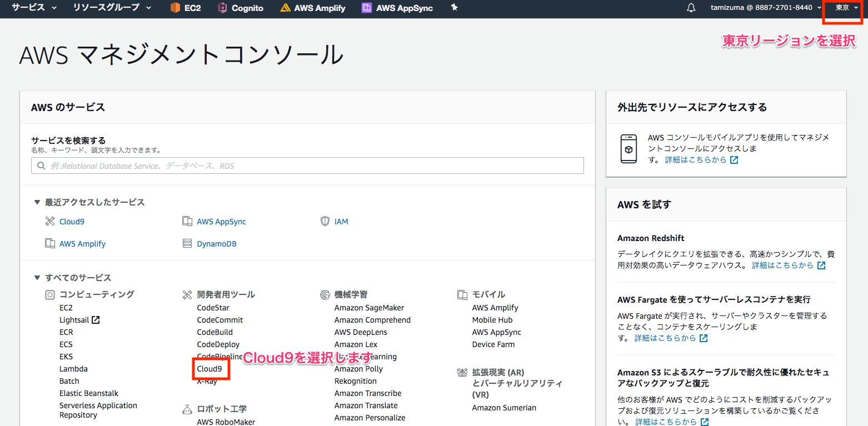Viewport: 868px width, 426px height.
Task: Open Batch in the コンピューティング list
Action: point(69,381)
